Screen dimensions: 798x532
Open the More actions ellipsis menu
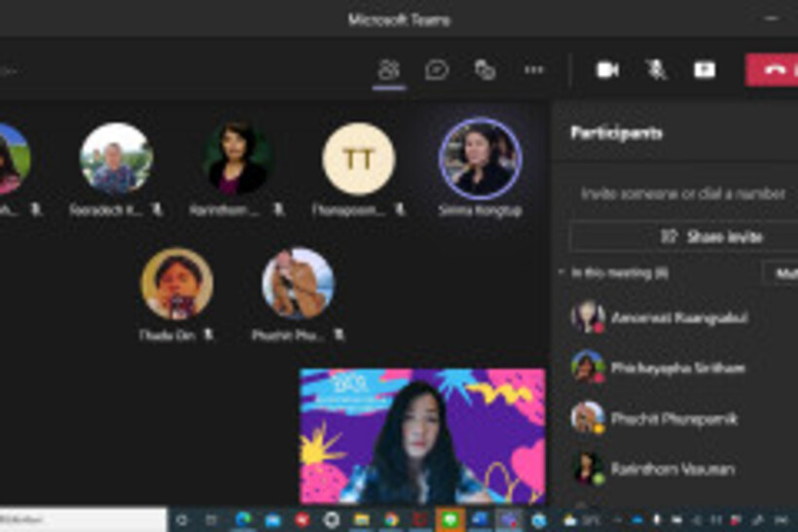pyautogui.click(x=533, y=70)
